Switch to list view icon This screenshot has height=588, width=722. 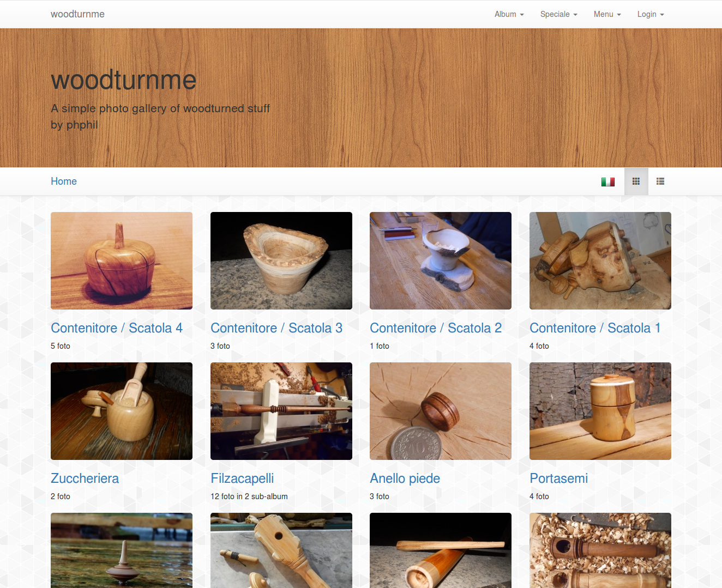(x=660, y=181)
